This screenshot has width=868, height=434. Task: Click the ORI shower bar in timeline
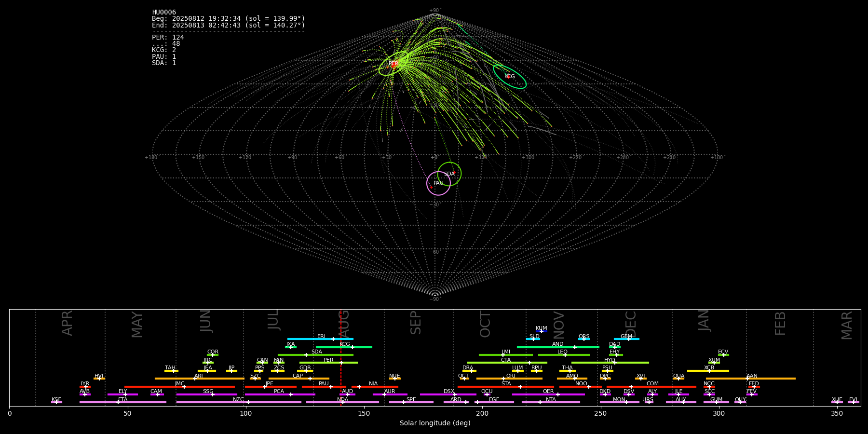pos(509,379)
